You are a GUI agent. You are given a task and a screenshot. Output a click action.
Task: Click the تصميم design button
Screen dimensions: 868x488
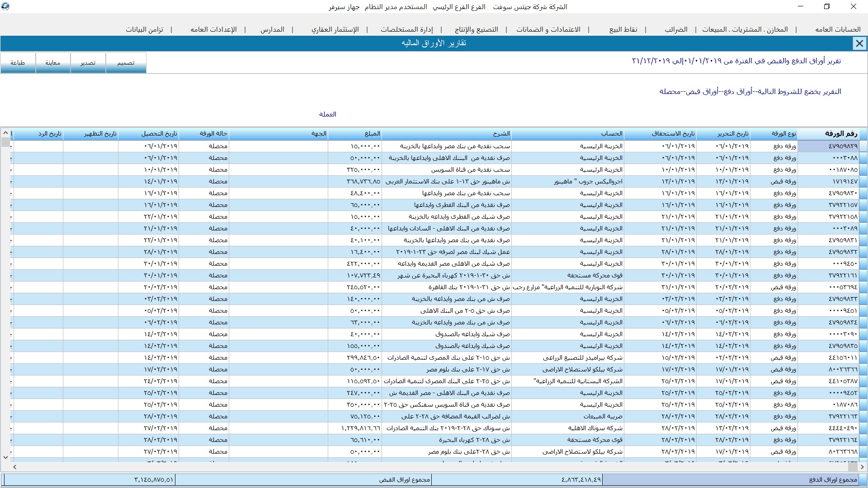pyautogui.click(x=126, y=62)
